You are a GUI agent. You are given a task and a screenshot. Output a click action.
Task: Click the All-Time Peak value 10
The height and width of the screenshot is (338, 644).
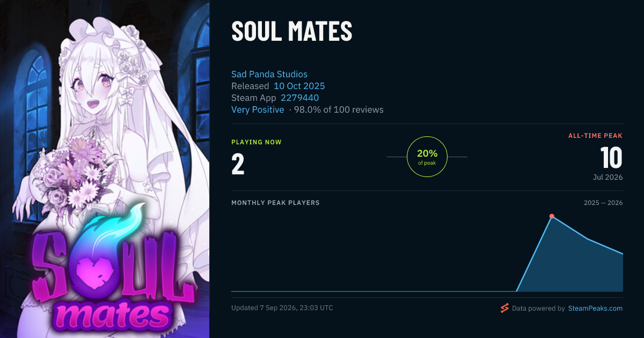point(611,158)
